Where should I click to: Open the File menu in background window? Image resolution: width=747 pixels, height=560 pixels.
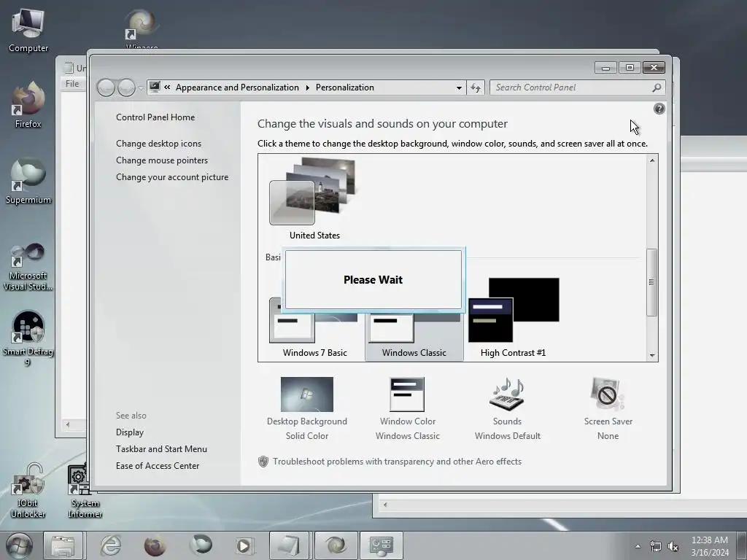72,84
